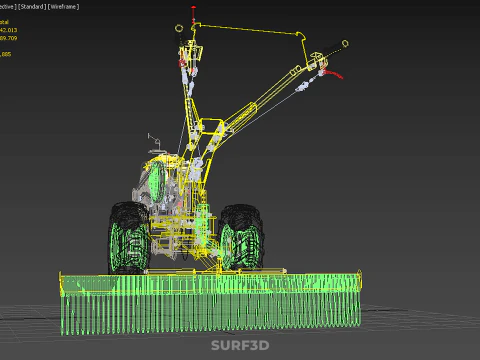Select the red lever on the right handlebar
Viewport: 480px width, 360px height.
point(333,74)
